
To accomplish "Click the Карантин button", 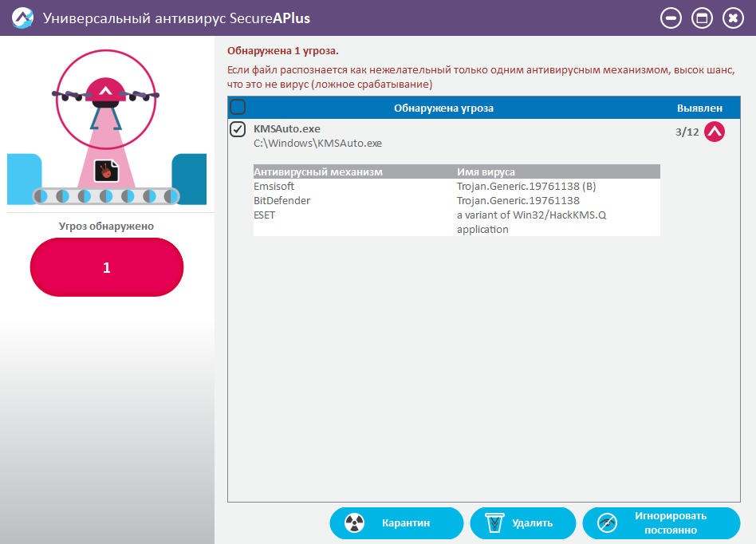I will 396,522.
